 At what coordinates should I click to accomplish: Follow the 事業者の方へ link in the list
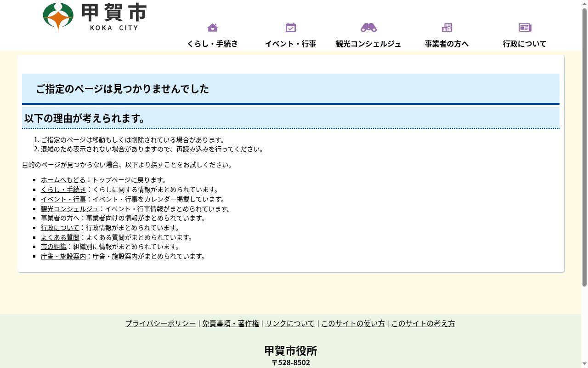[60, 218]
